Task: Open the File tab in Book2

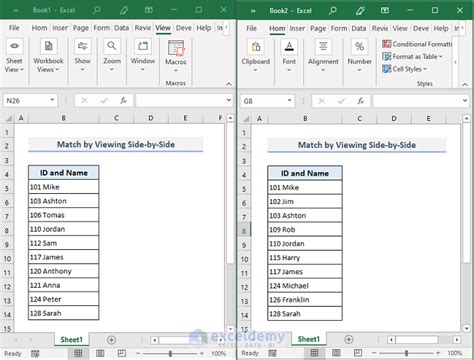Action: pos(251,28)
